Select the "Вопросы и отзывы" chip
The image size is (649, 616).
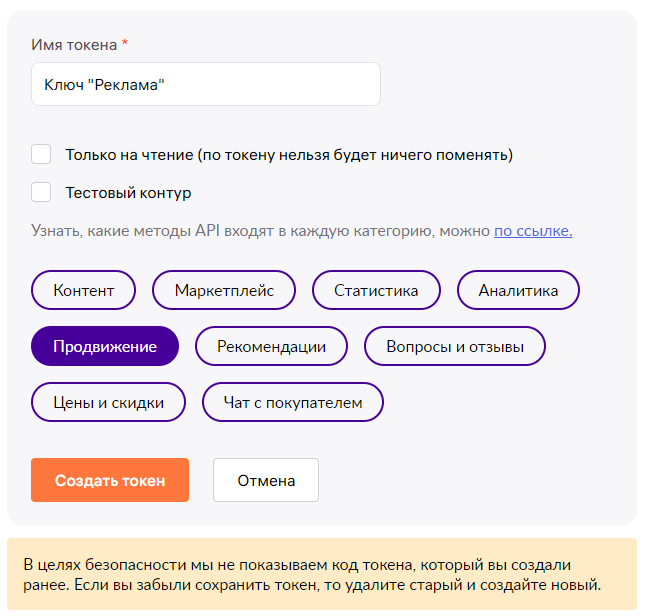coord(455,347)
